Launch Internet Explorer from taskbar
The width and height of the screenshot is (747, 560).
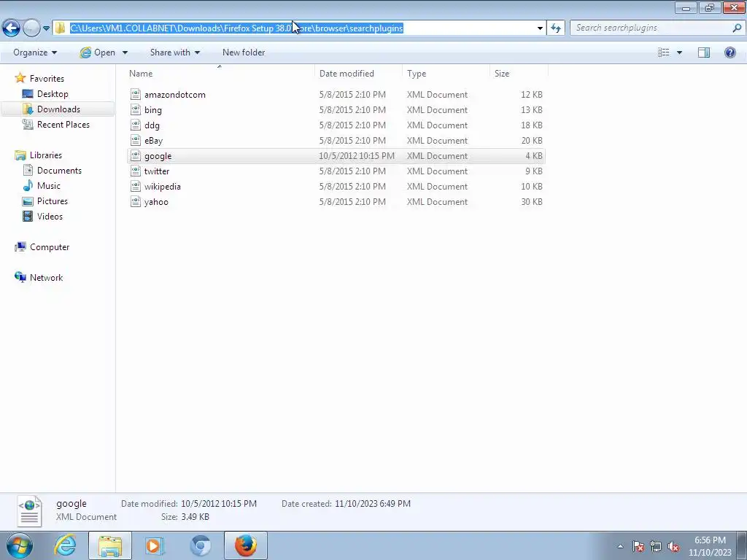(65, 545)
